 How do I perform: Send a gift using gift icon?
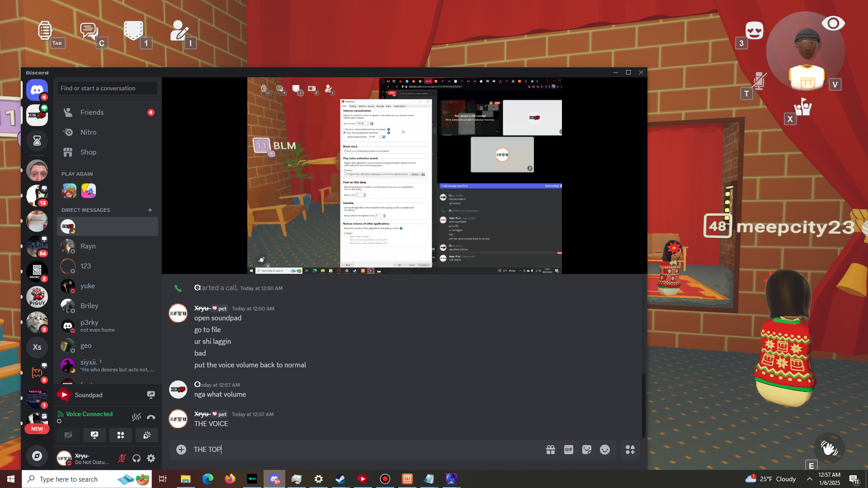pos(550,450)
